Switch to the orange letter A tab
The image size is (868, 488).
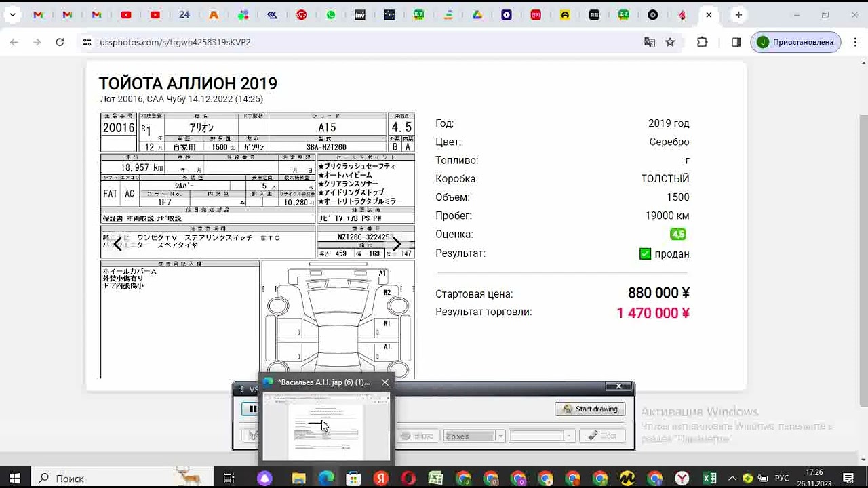(x=214, y=15)
